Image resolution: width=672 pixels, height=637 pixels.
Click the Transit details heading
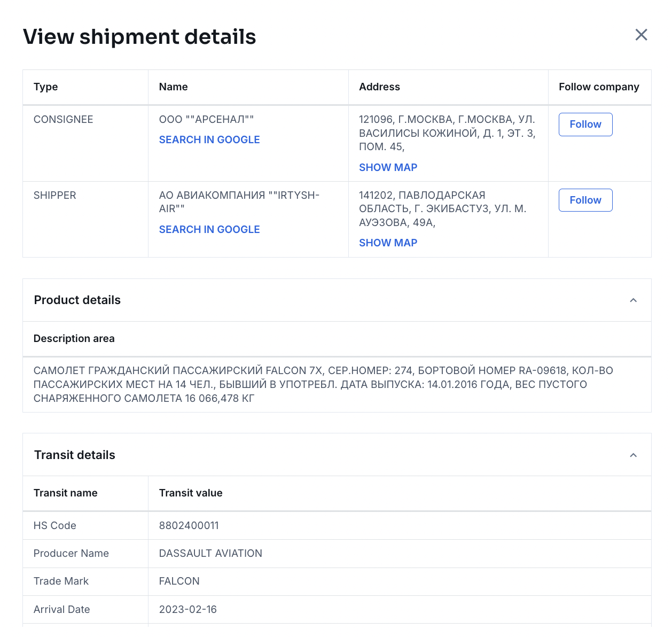[75, 455]
